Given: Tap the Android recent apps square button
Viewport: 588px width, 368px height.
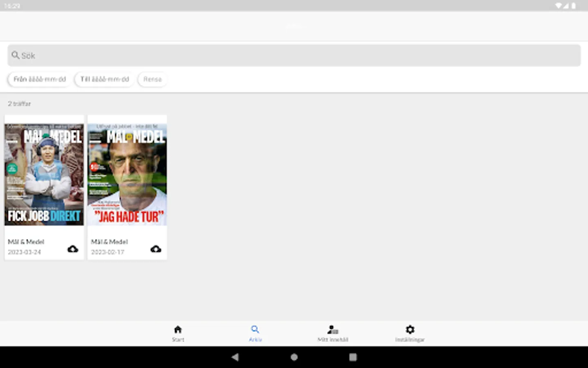Looking at the screenshot, I should (x=353, y=357).
